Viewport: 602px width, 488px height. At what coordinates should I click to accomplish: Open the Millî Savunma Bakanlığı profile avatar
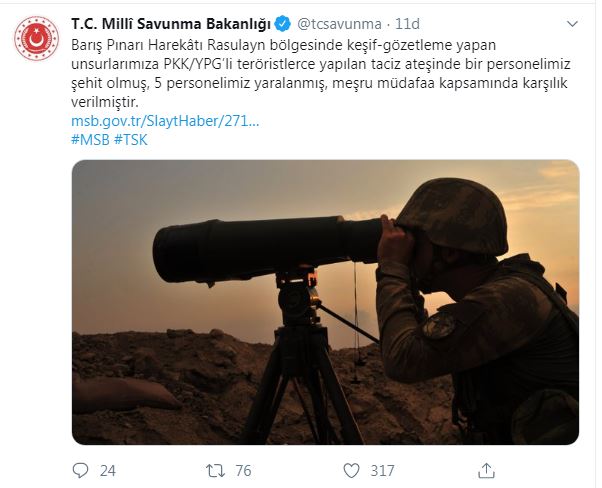36,38
